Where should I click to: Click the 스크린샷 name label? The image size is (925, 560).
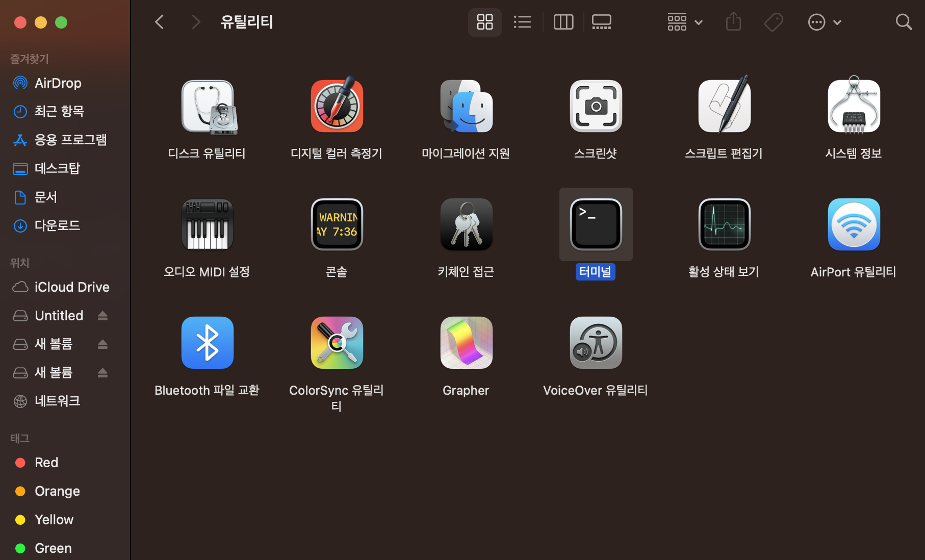pyautogui.click(x=596, y=154)
